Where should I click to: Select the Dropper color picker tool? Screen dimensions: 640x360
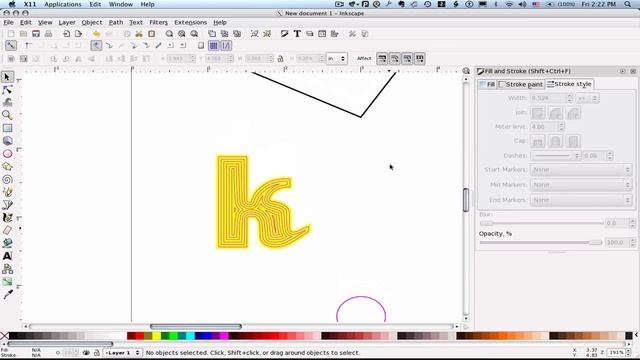(x=7, y=294)
